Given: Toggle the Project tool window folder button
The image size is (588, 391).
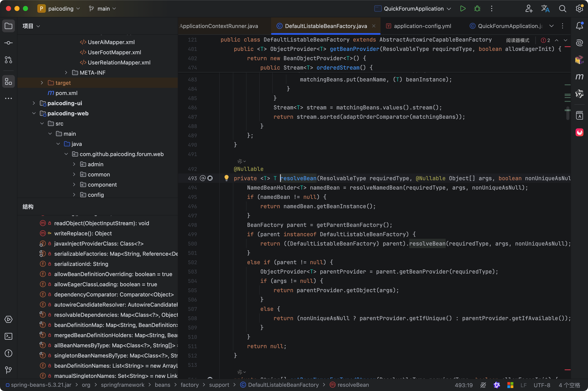Looking at the screenshot, I should pos(8,26).
